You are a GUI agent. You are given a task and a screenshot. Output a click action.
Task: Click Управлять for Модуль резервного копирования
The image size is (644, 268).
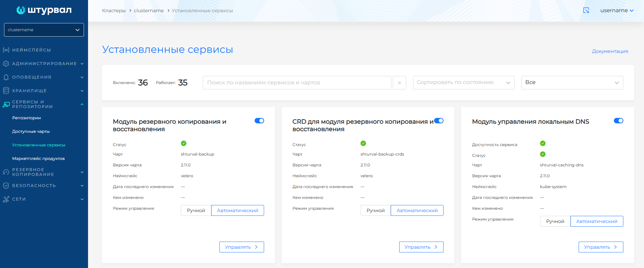tap(241, 247)
